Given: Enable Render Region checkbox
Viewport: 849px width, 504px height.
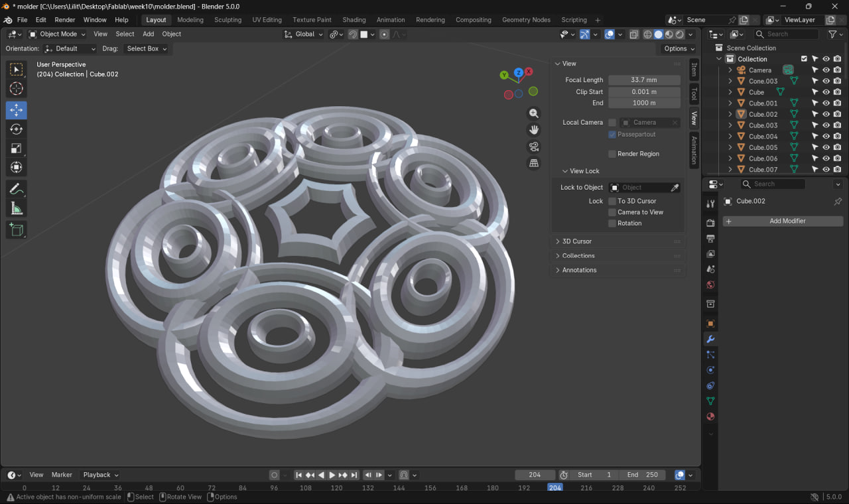Looking at the screenshot, I should 612,154.
